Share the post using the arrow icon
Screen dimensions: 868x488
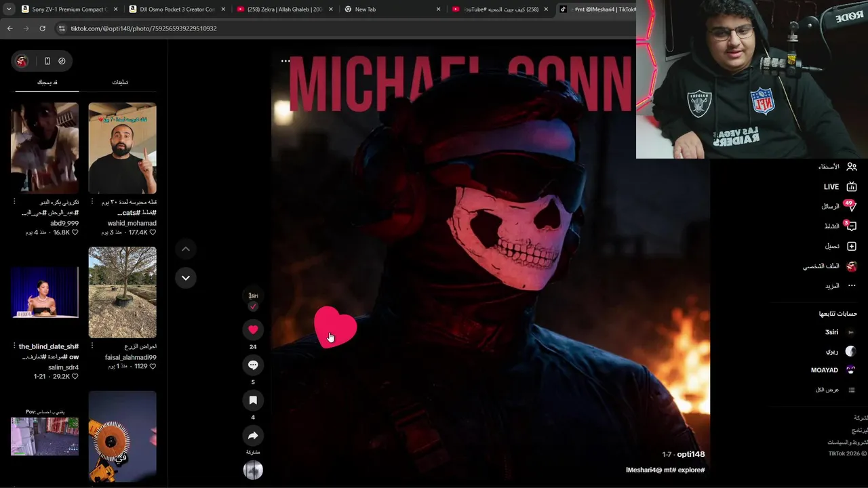click(253, 435)
